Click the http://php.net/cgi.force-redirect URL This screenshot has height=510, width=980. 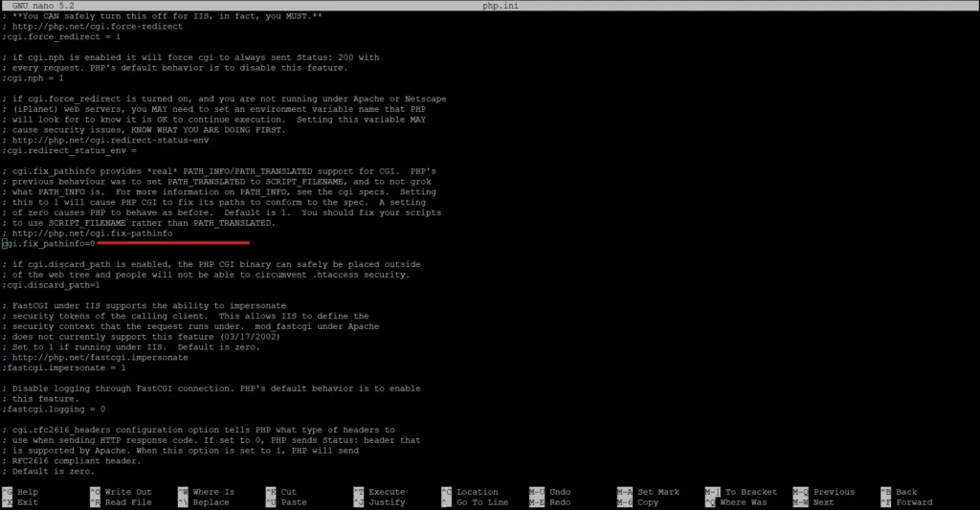point(98,26)
